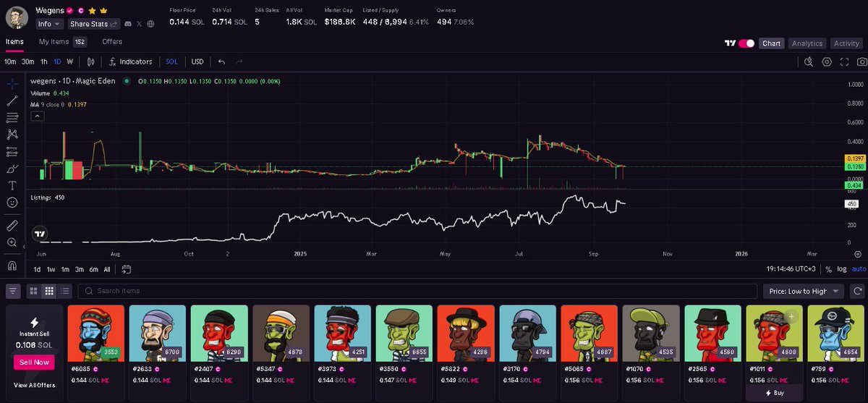The height and width of the screenshot is (403, 868).
Task: Click the Sell Now button
Action: (x=34, y=362)
